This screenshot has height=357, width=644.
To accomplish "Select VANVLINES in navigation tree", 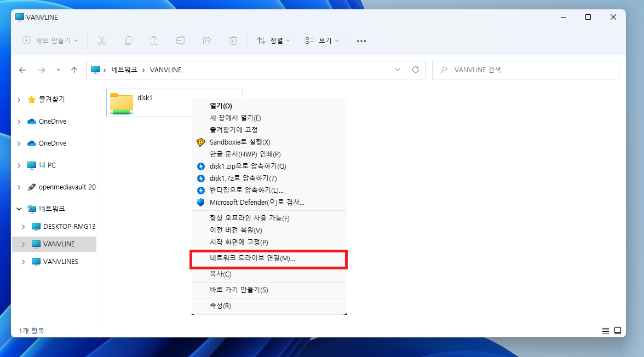I will [55, 262].
